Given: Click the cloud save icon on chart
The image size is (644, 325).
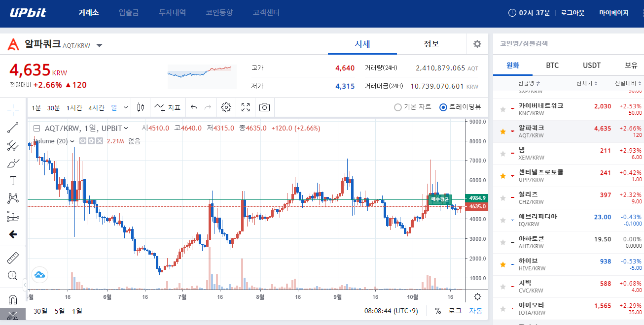Looking at the screenshot, I should 39,274.
